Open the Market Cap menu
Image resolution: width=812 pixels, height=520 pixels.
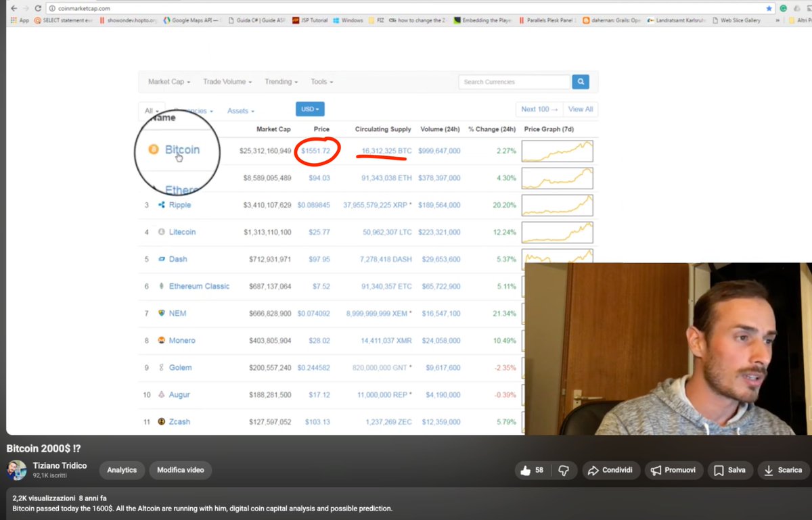pos(169,82)
